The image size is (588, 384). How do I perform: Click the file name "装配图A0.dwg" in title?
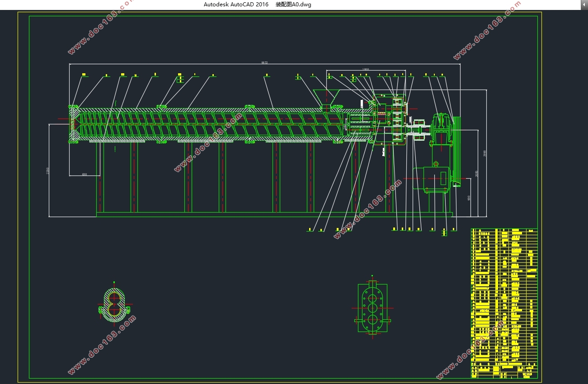point(293,5)
